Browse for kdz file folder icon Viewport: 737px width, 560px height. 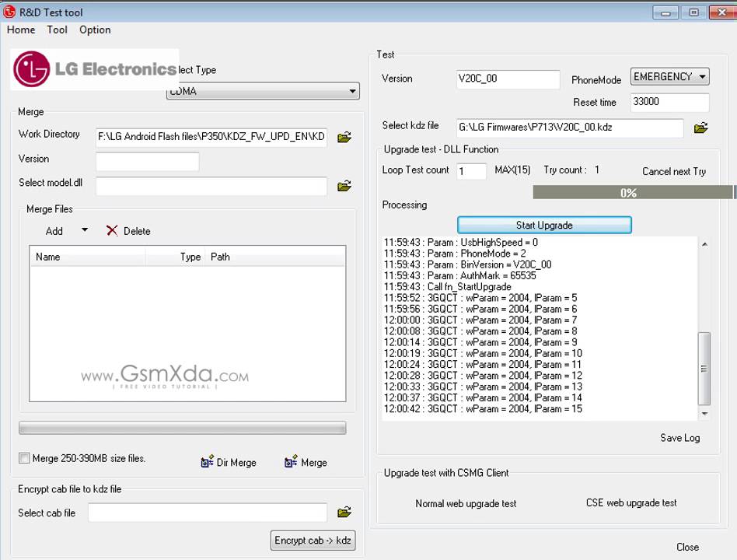pyautogui.click(x=700, y=128)
